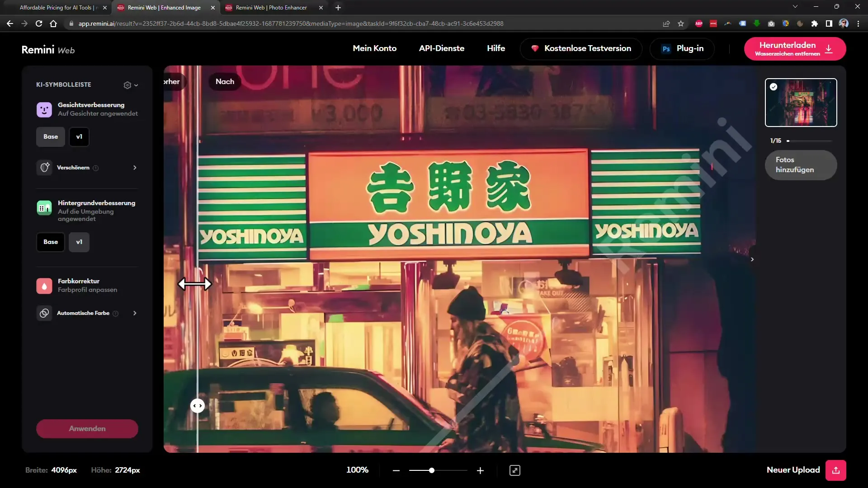868x488 pixels.
Task: Select Base version for Hintergrundverbesserung
Action: [x=50, y=241]
